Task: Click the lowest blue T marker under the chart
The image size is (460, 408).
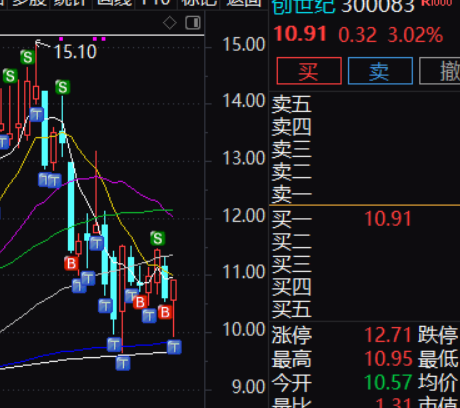Action: pos(123,363)
